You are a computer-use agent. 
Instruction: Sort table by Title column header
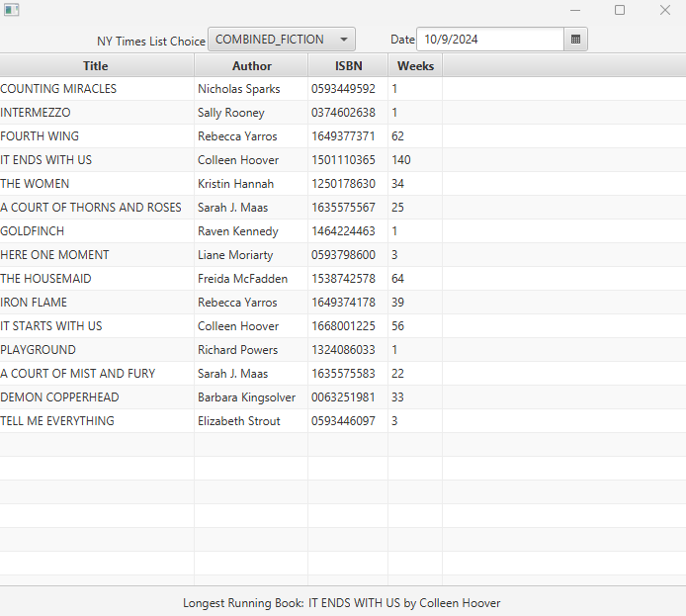[x=96, y=66]
